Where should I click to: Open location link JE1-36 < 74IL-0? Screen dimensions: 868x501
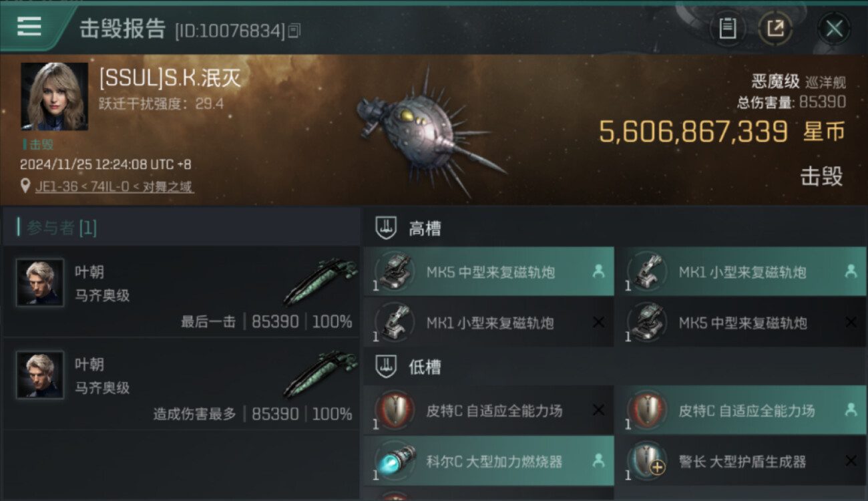pos(114,187)
